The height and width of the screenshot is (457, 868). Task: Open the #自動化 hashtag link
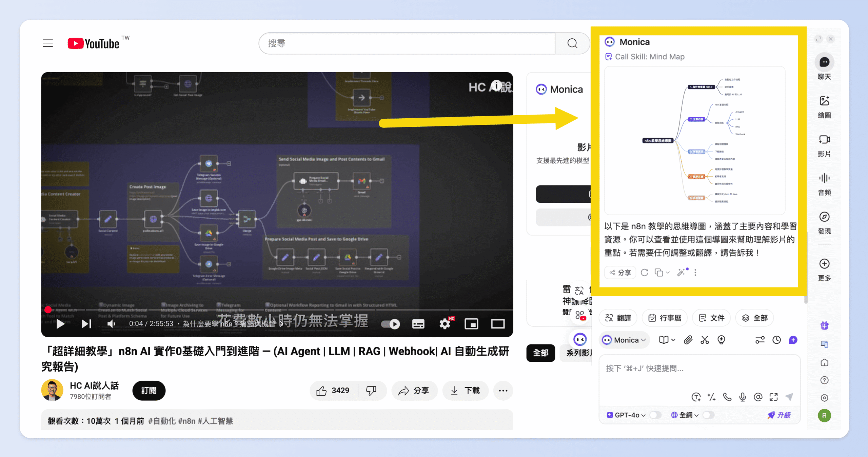point(162,421)
